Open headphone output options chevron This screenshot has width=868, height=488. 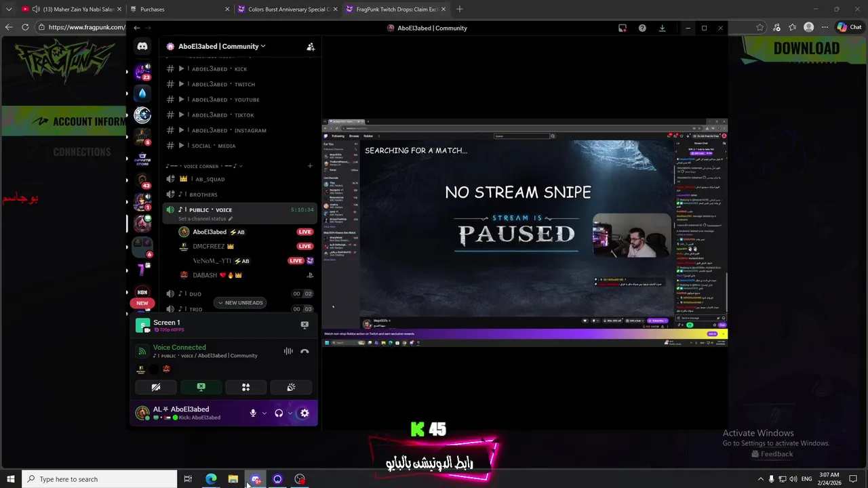(x=290, y=413)
